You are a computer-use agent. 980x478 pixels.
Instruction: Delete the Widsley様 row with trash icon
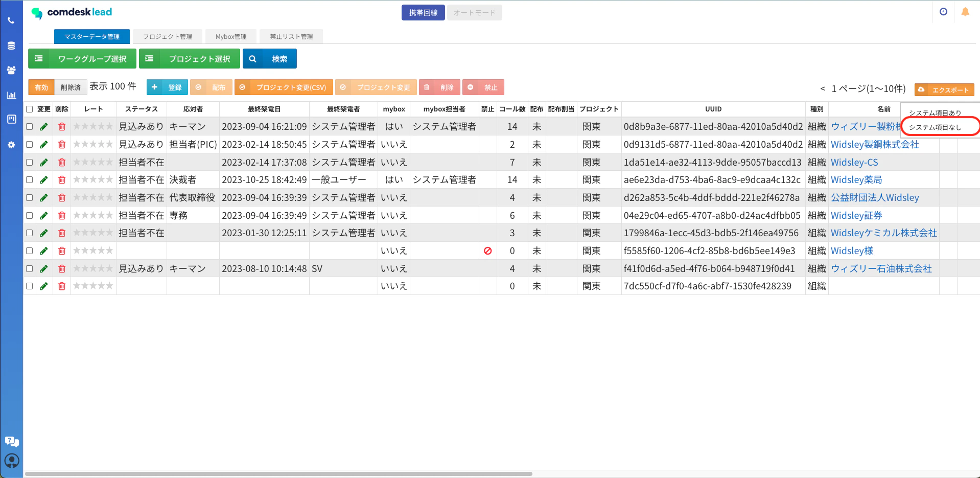click(x=62, y=251)
